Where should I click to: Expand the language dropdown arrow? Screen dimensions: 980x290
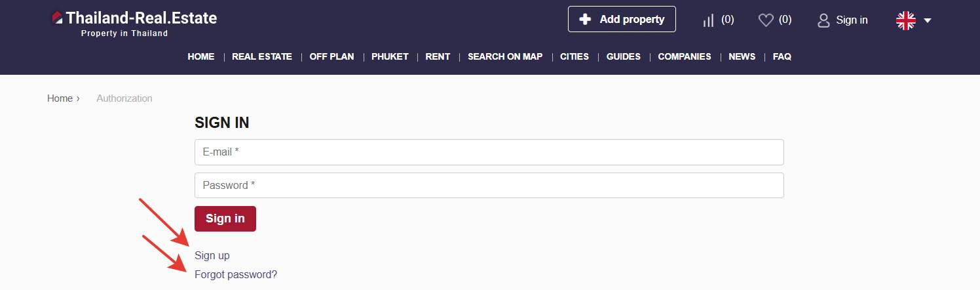pyautogui.click(x=928, y=20)
